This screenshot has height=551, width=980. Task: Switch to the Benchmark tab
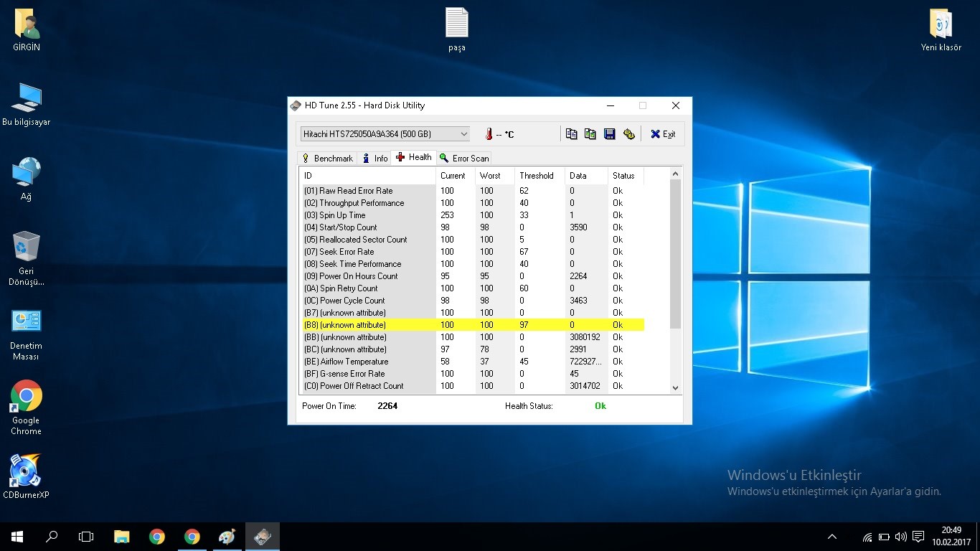pyautogui.click(x=327, y=159)
